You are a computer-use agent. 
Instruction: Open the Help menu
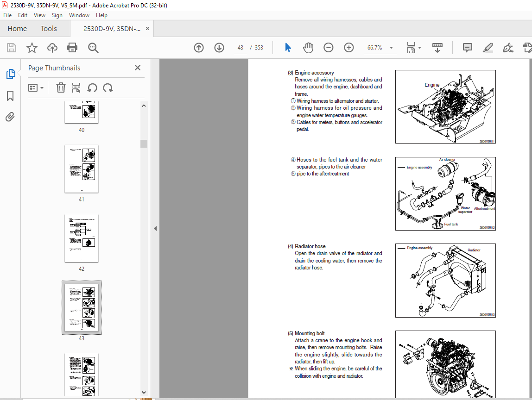101,15
